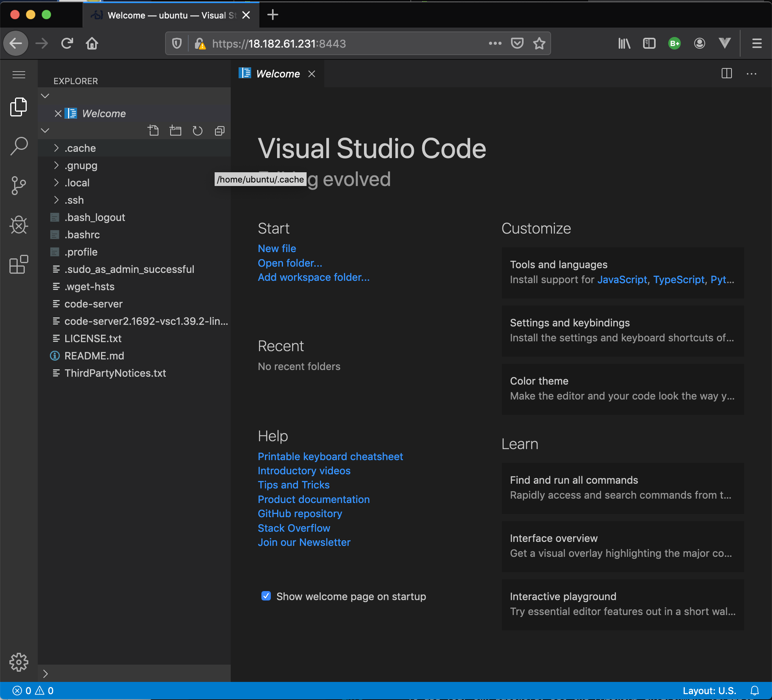Open Settings and keybindings card
This screenshot has width=772, height=700.
pos(623,331)
